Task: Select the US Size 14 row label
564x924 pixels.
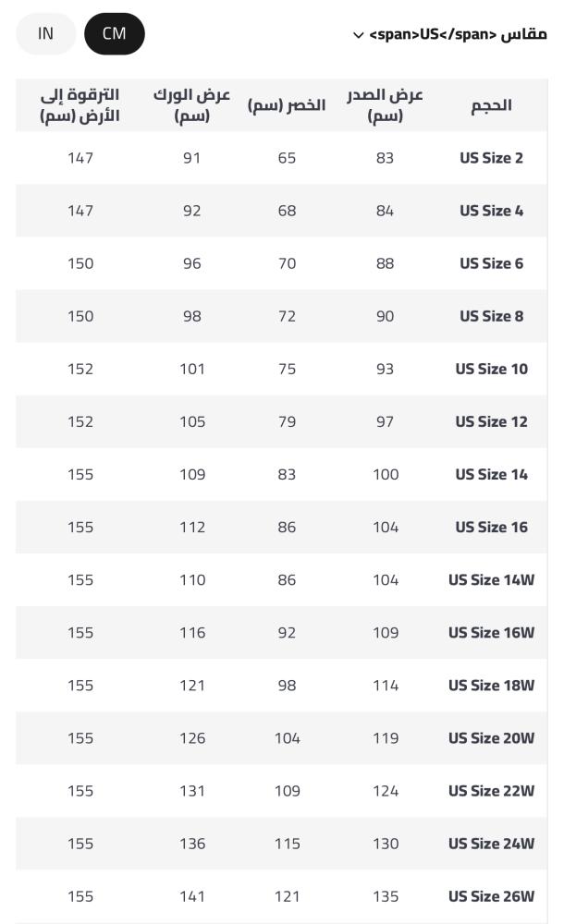Action: (491, 474)
